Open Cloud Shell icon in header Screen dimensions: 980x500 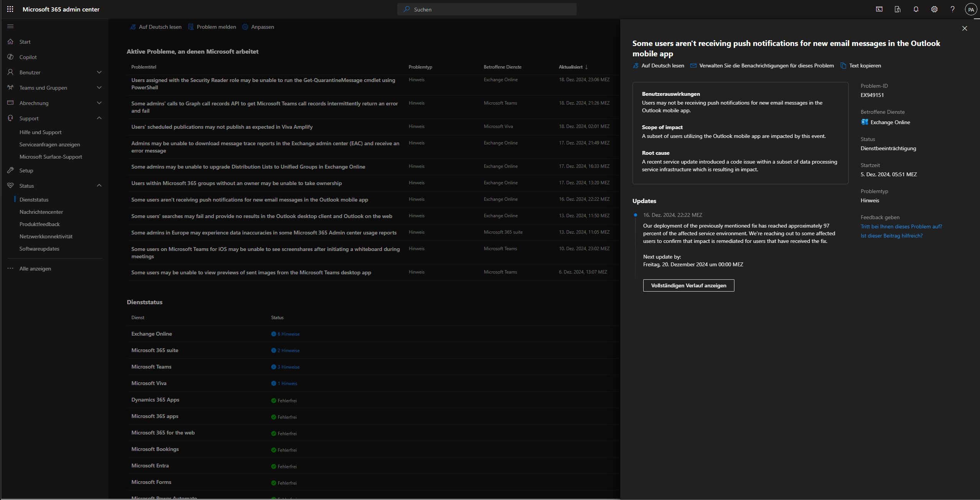(x=879, y=9)
